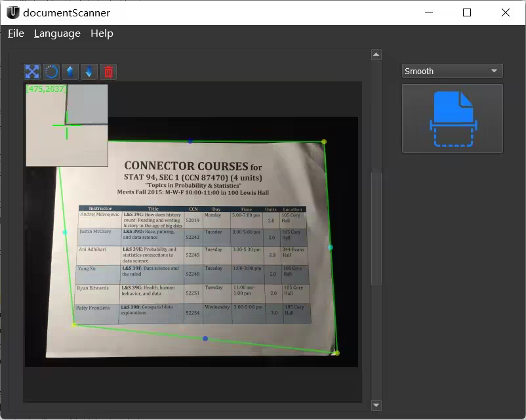This screenshot has width=526, height=420.
Task: Click the documentScanner app logo in title bar
Action: (12, 12)
